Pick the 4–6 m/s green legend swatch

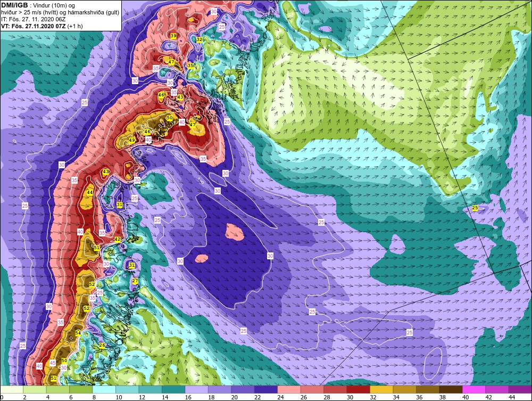tap(57, 389)
